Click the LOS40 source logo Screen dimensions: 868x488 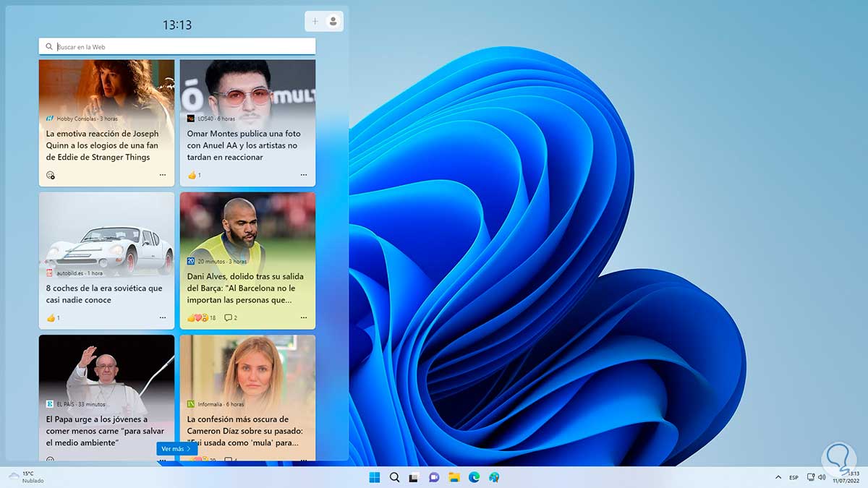pos(191,119)
